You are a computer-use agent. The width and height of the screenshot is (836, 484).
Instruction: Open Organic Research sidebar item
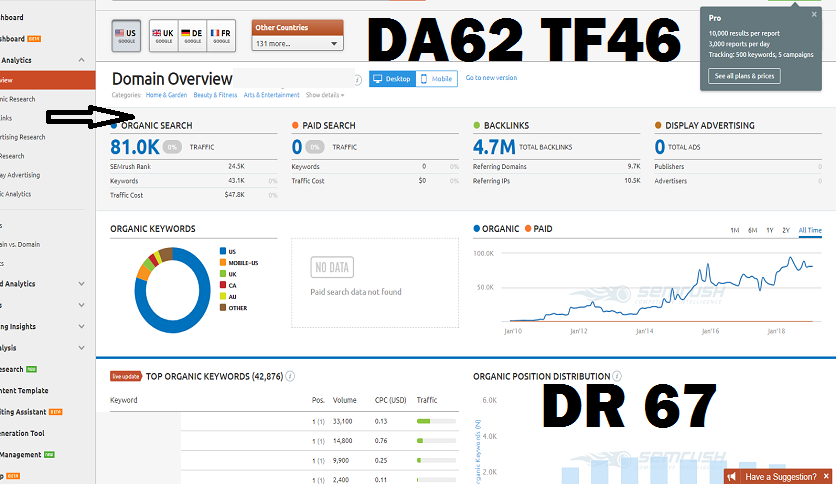pyautogui.click(x=18, y=99)
